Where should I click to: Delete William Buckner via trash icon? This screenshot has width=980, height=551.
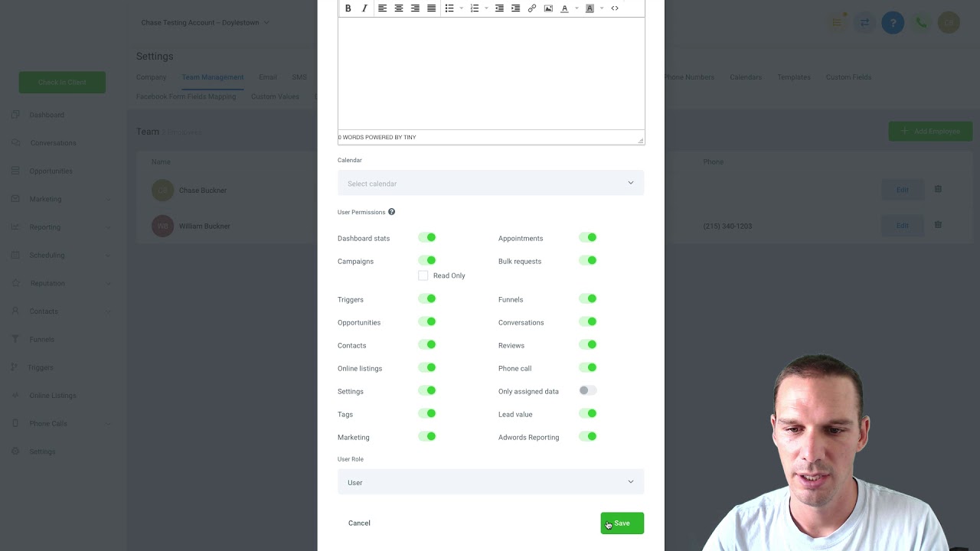coord(938,225)
